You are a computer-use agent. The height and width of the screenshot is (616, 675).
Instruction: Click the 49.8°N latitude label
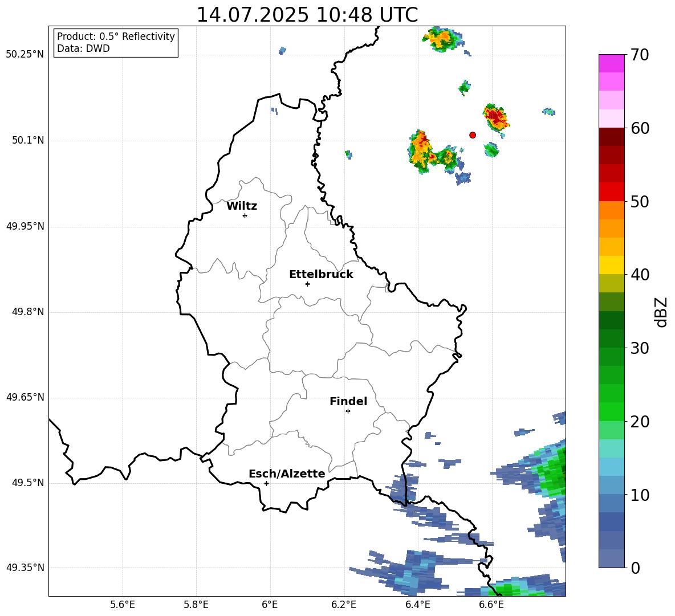point(28,312)
